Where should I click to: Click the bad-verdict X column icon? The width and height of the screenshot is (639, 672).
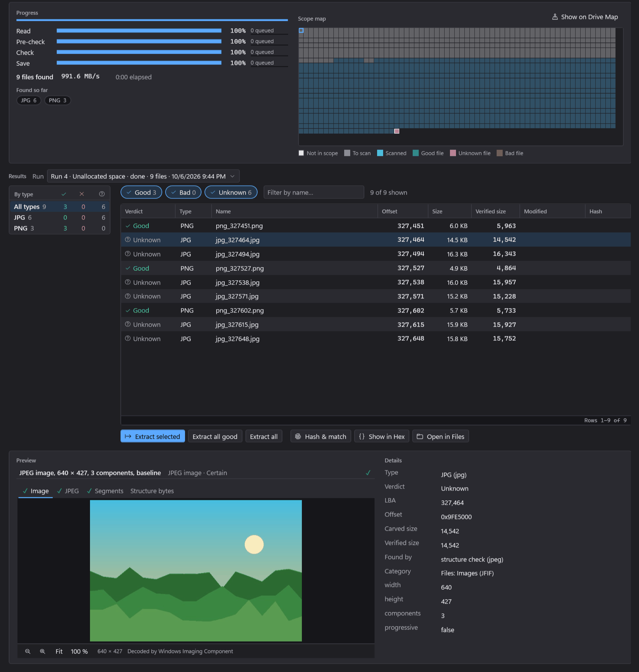coord(82,194)
